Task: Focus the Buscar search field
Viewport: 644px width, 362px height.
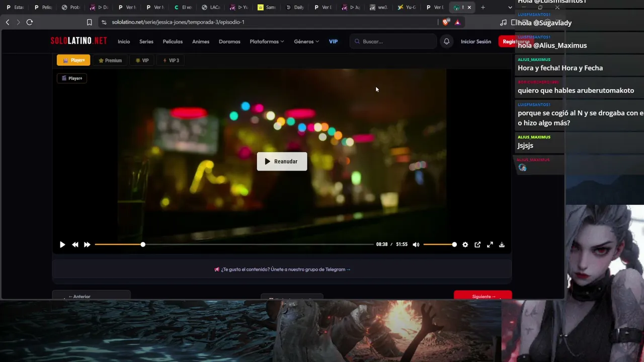Action: 393,42
